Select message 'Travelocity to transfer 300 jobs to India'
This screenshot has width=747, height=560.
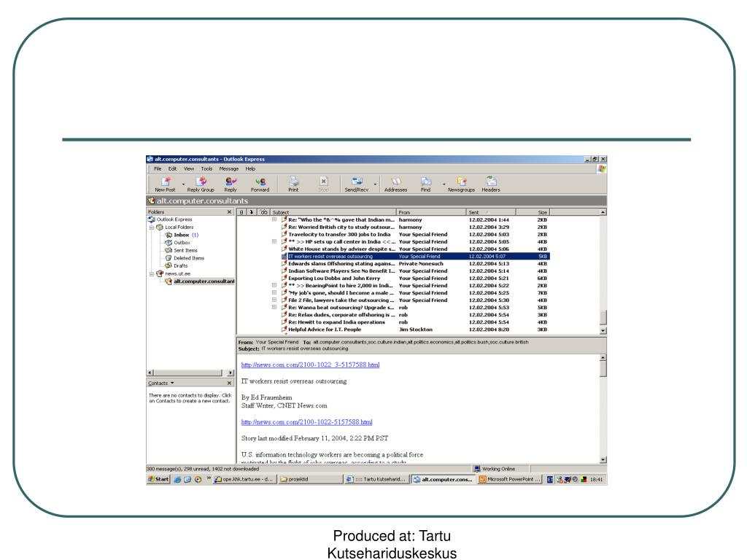coord(415,234)
